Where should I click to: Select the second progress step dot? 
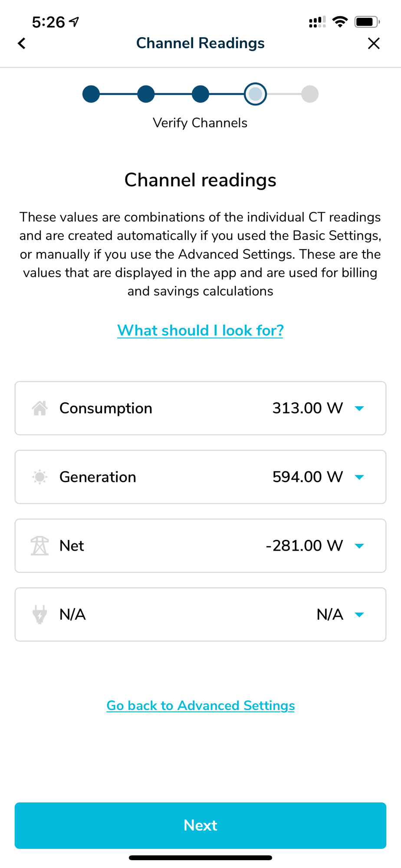coord(146,94)
